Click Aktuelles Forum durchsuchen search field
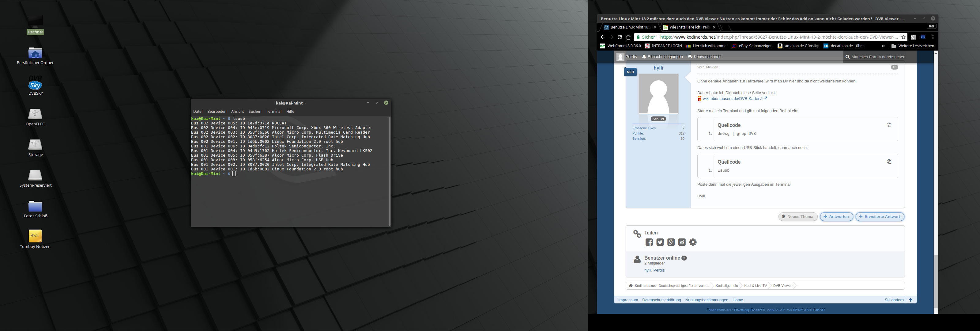 (x=880, y=57)
